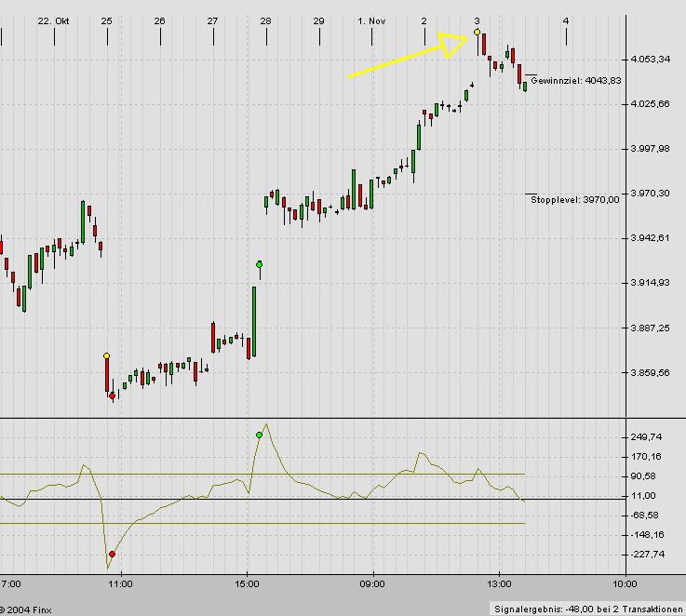
Task: Click the 90,58 indicator axis value
Action: click(643, 476)
